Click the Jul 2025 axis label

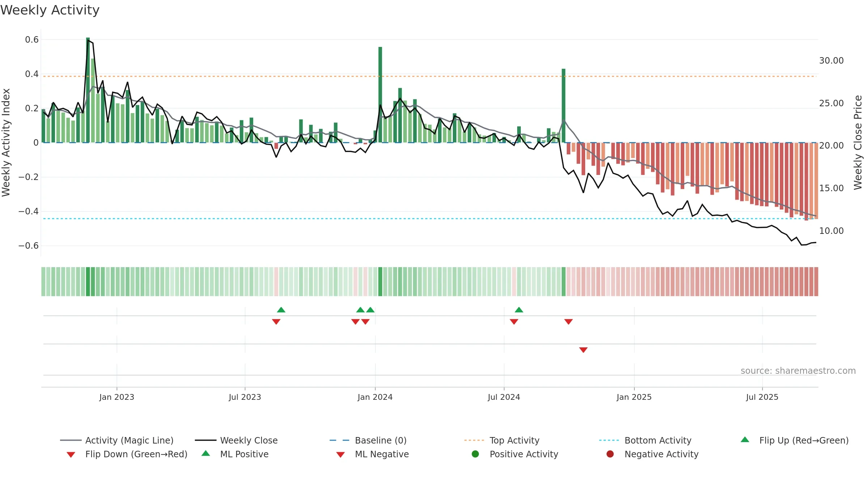click(762, 397)
